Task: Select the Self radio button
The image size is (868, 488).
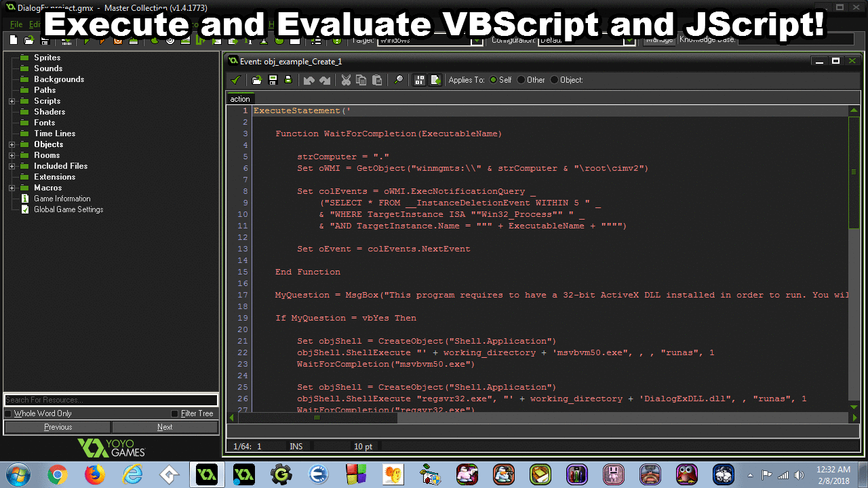Action: [x=493, y=80]
